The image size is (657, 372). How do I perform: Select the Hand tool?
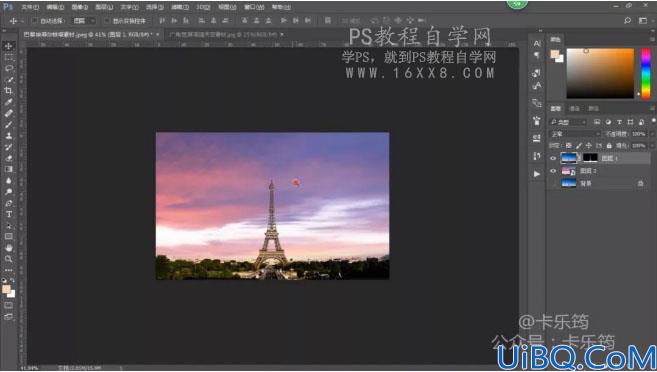(x=8, y=248)
